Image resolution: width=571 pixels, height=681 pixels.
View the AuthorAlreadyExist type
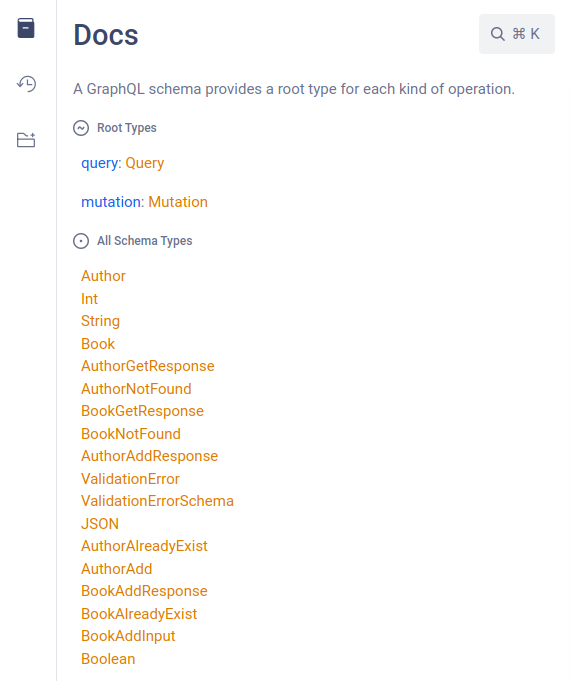[x=144, y=546]
